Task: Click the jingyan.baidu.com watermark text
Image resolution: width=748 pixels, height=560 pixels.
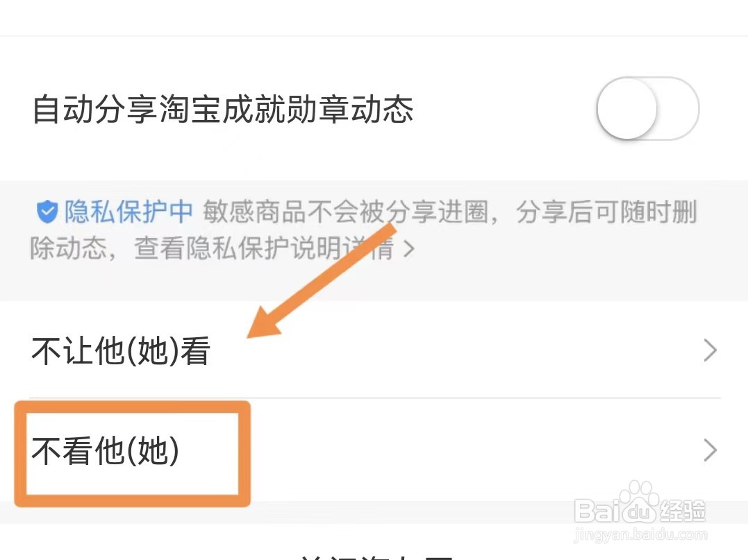Action: 640,534
